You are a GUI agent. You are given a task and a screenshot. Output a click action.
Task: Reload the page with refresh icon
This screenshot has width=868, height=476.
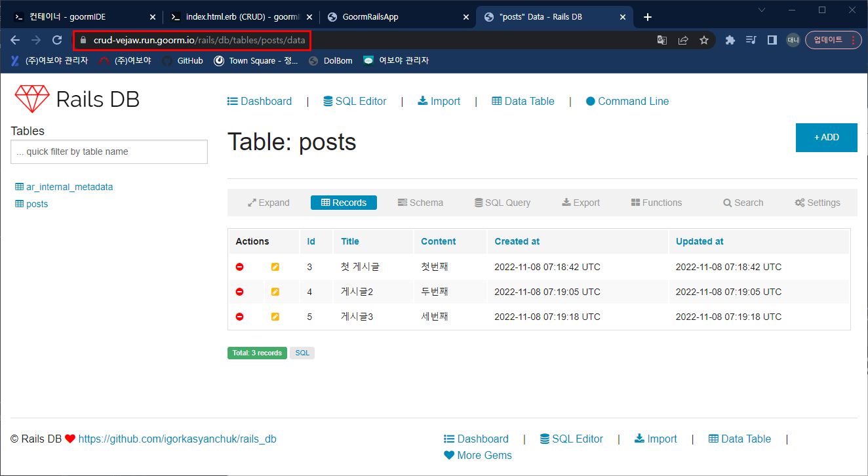pyautogui.click(x=57, y=40)
